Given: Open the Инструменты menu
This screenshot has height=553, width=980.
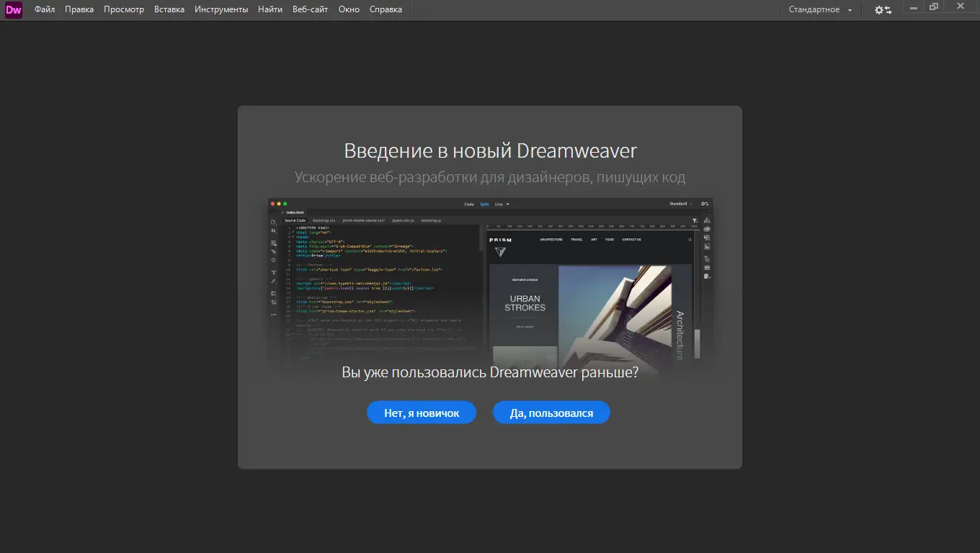Looking at the screenshot, I should [221, 9].
